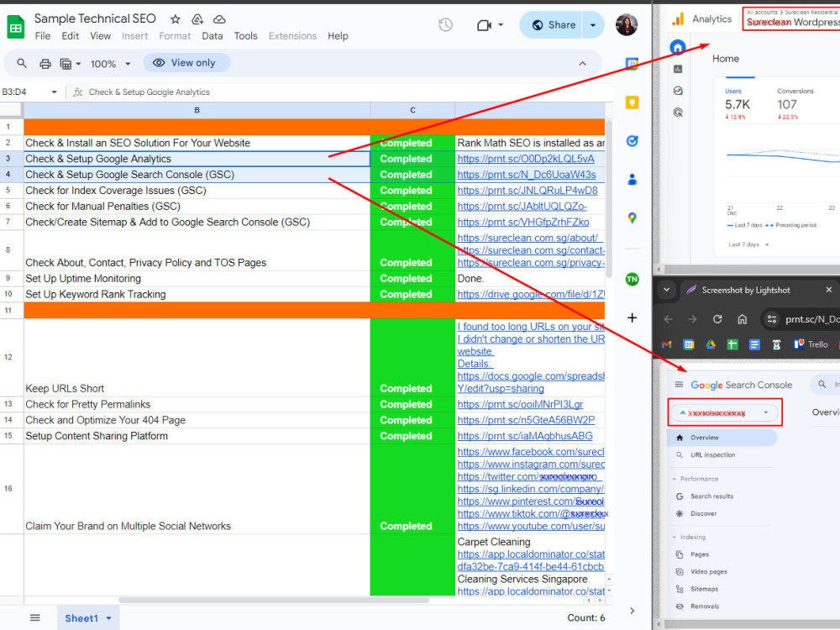The width and height of the screenshot is (840, 630).
Task: Open the prnt.sc/O0Dp2kLQL5vA link
Action: [526, 159]
